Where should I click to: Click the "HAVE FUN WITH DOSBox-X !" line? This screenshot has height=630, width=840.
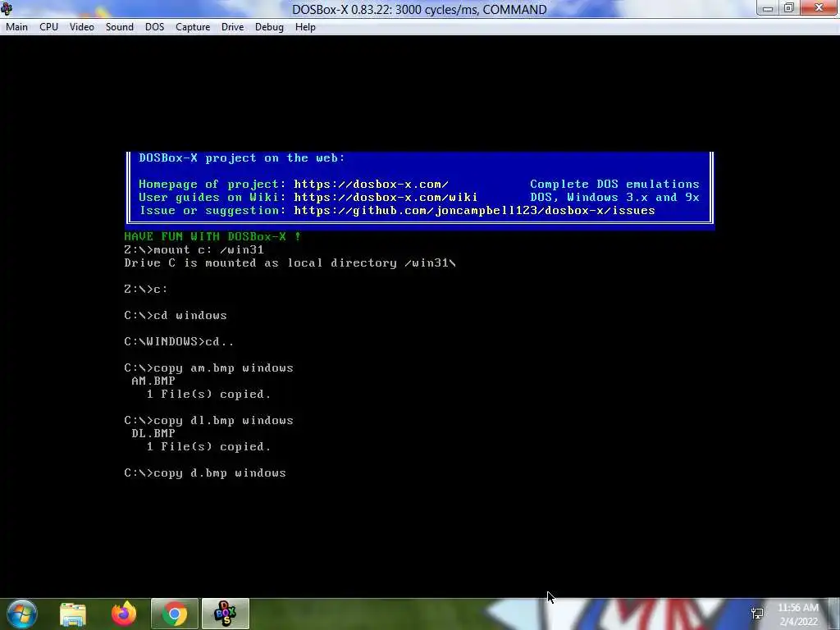pyautogui.click(x=212, y=236)
